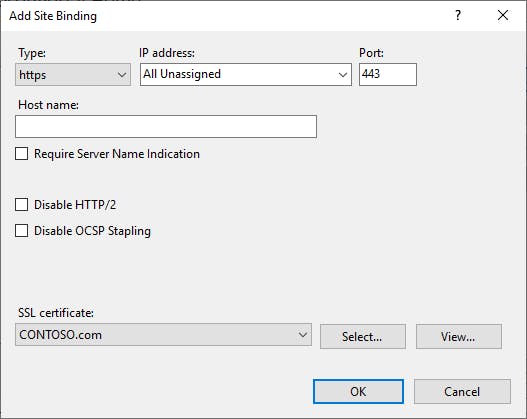Click the Type: label text
This screenshot has height=419, width=527.
coord(32,53)
